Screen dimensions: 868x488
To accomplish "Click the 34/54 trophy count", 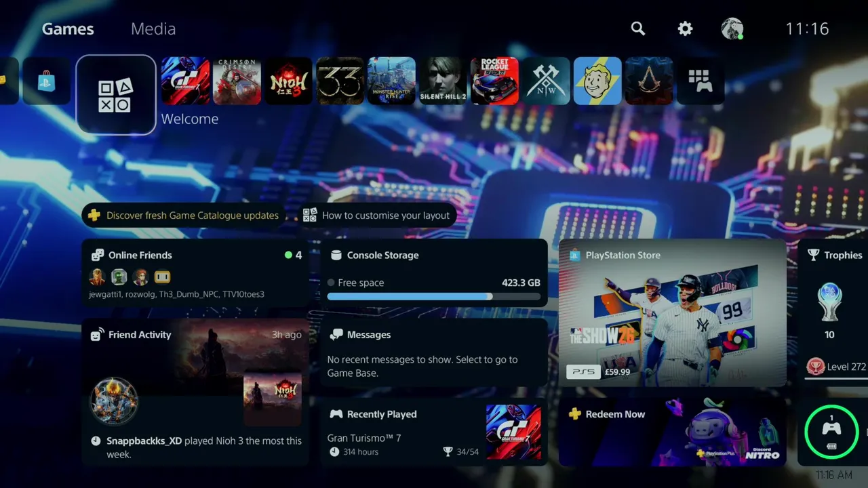I will pos(461,452).
